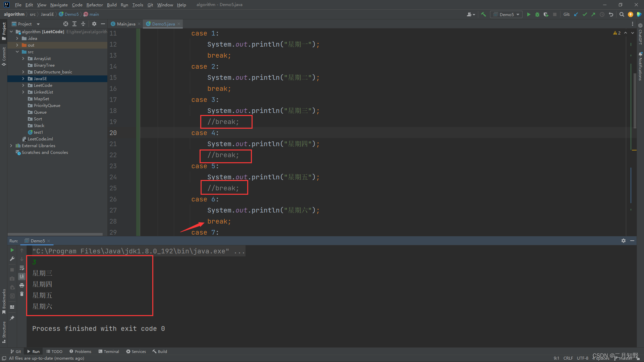The image size is (644, 362).
Task: Toggle the Commit side tool window
Action: tap(4, 57)
